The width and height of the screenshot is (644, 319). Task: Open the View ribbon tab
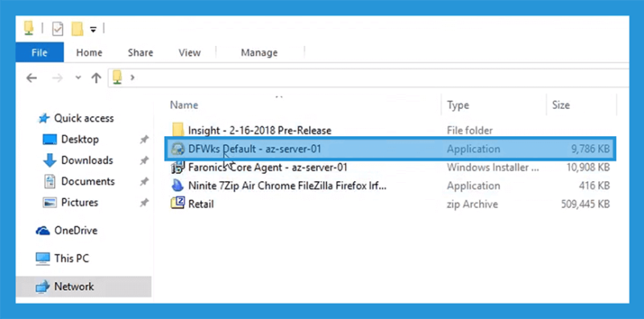coord(189,52)
